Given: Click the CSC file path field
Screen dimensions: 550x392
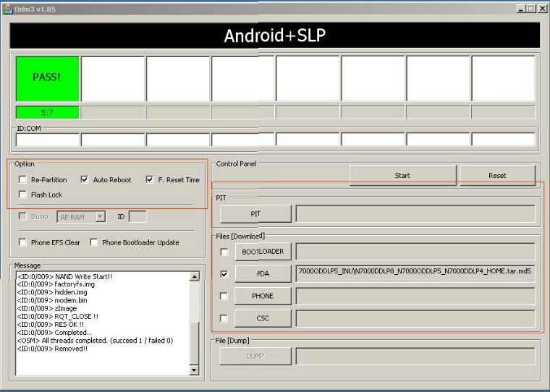Looking at the screenshot, I should (415, 318).
